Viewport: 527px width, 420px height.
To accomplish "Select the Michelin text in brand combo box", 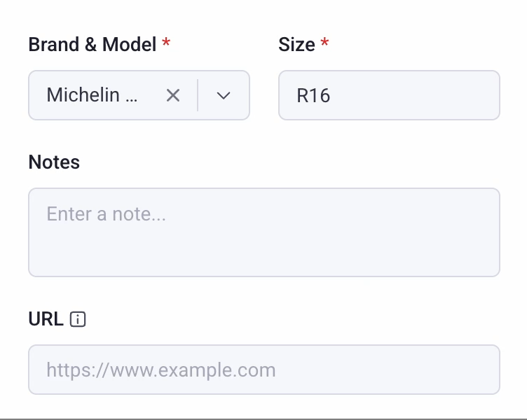I will coord(83,94).
